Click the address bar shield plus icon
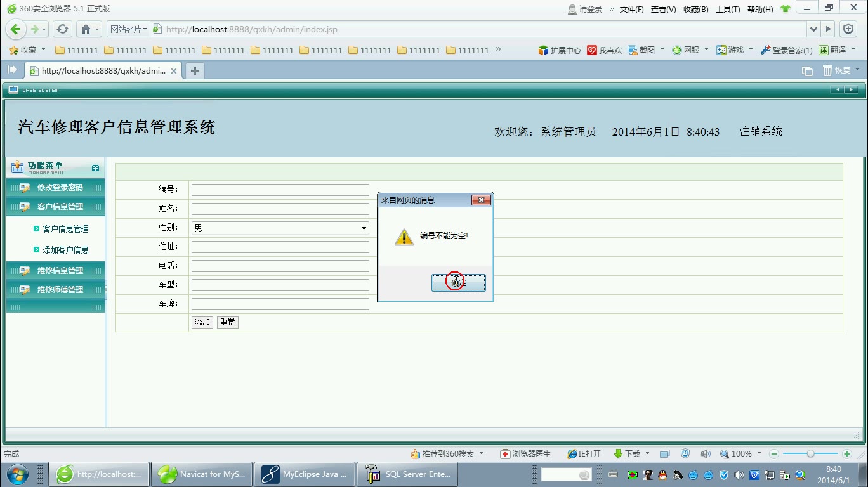Viewport: 868px width, 487px height. [848, 29]
